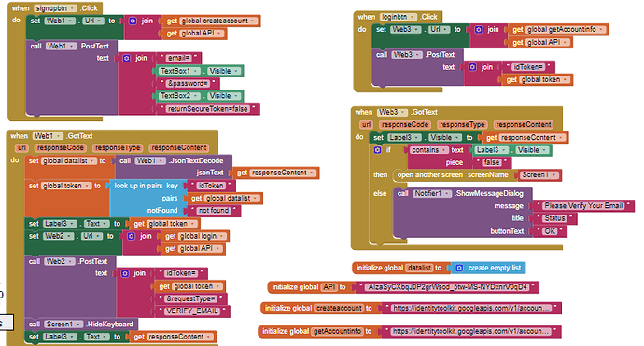Select the API key text string block
Screen dimensions: 644x346
448,287
